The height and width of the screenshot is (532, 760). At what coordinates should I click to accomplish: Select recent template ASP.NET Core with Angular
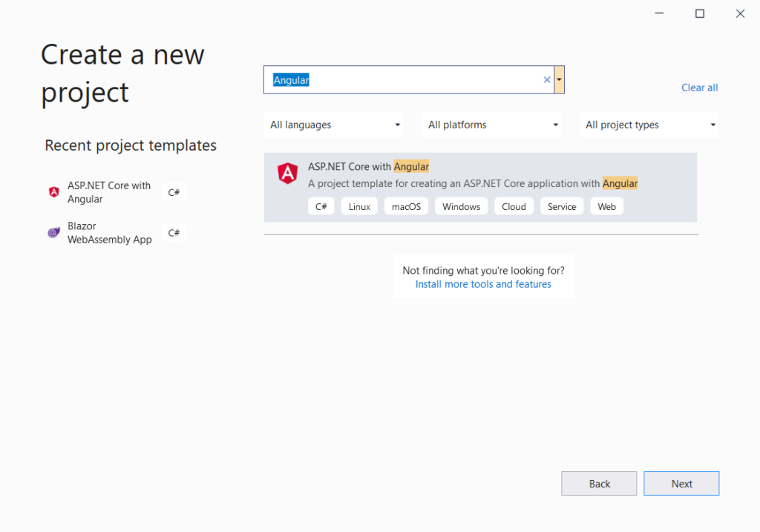[109, 192]
